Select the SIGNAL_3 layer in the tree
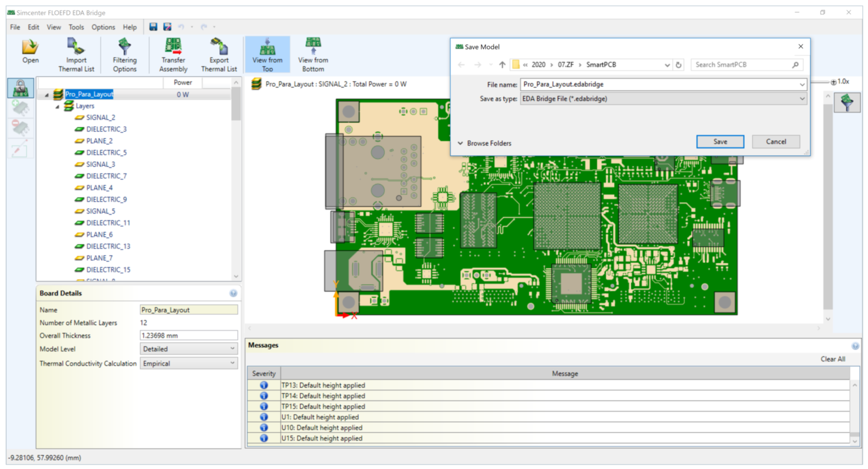Image resolution: width=868 pixels, height=469 pixels. pos(102,164)
